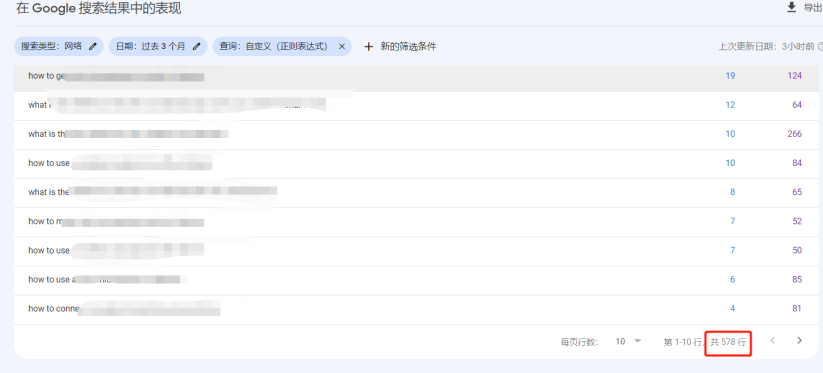Open the 查询：自定义（正则表达式）chip
Viewport: 823px width, 373px height.
282,46
